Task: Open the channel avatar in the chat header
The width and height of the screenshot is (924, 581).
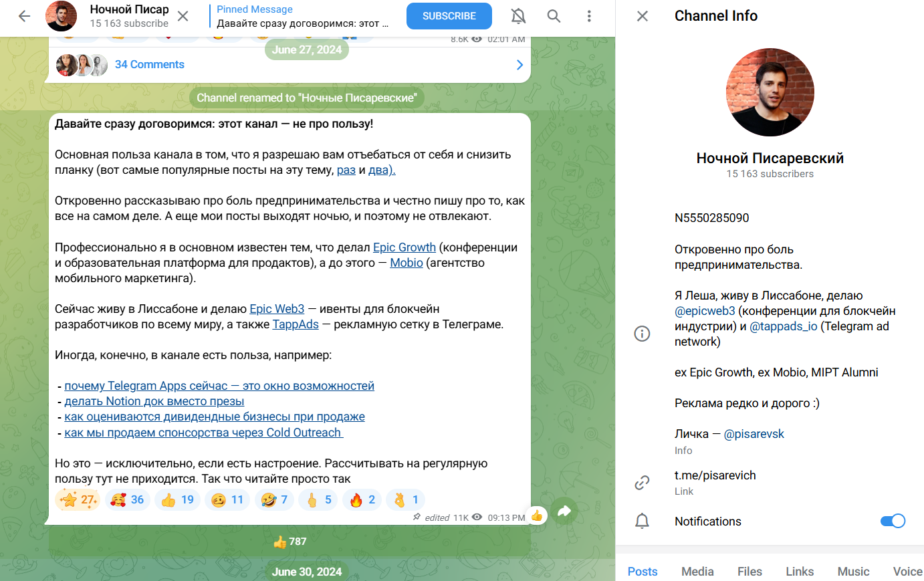Action: 61,16
